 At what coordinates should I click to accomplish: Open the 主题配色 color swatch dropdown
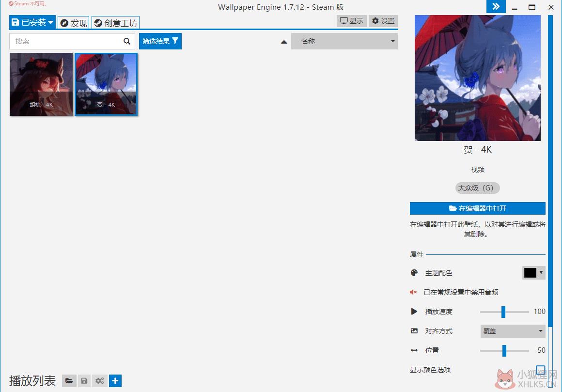click(x=534, y=273)
